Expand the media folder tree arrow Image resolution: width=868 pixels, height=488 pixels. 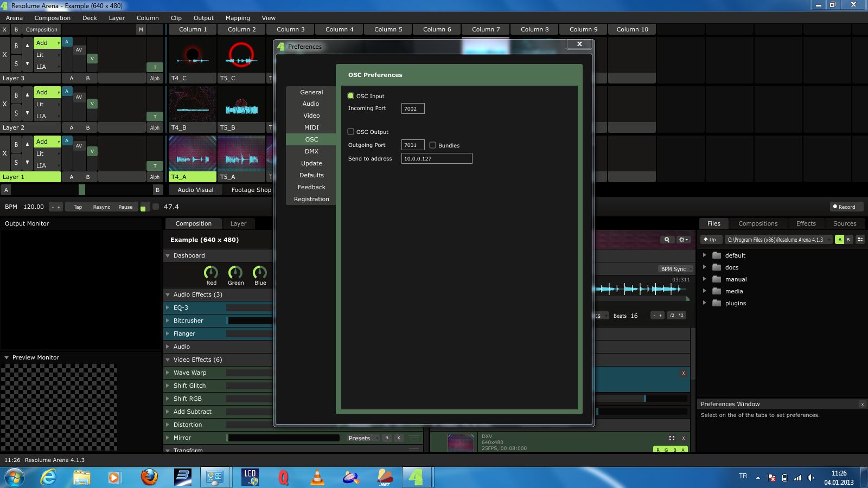705,291
